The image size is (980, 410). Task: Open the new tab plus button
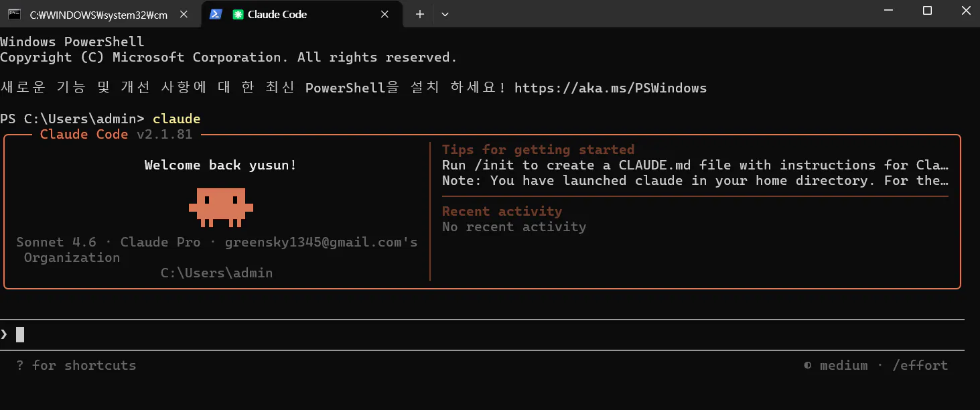[419, 13]
